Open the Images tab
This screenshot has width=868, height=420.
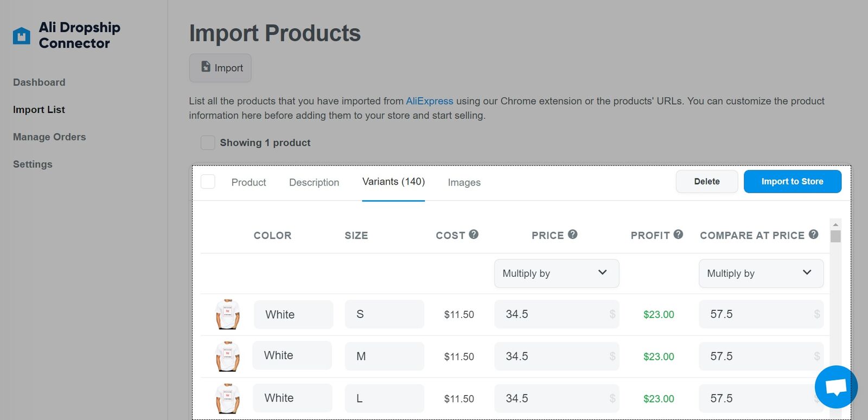[464, 182]
